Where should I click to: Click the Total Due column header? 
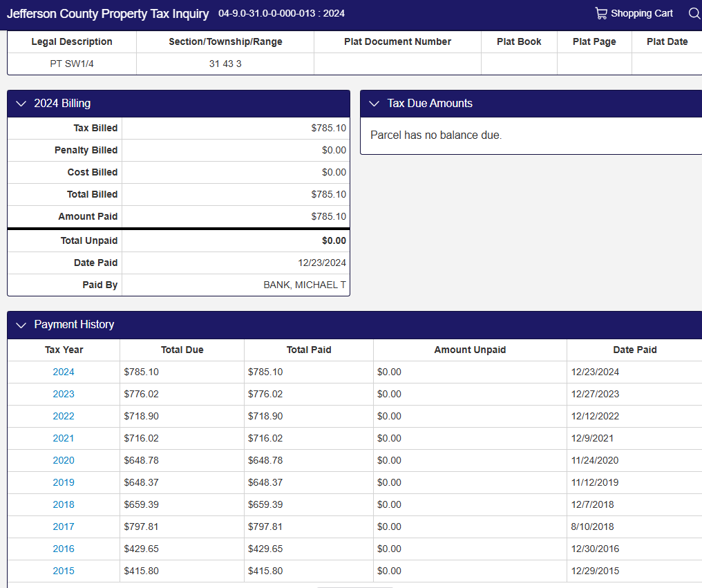tap(182, 350)
